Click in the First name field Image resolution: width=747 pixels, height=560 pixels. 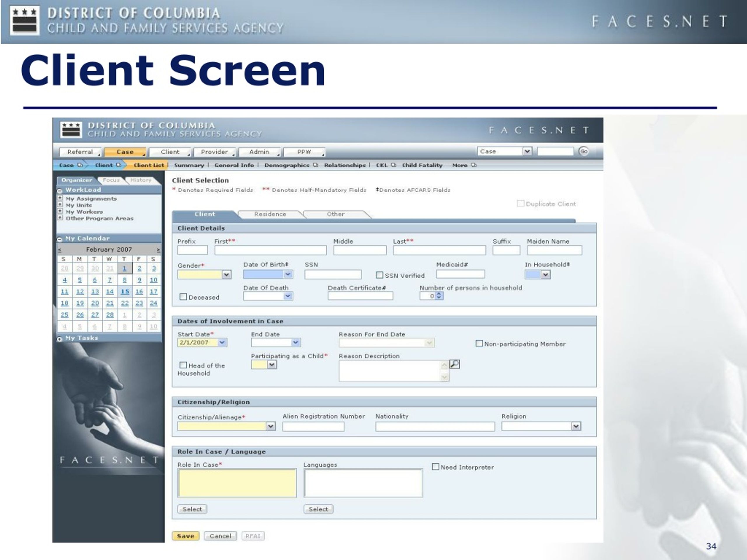[x=270, y=250]
